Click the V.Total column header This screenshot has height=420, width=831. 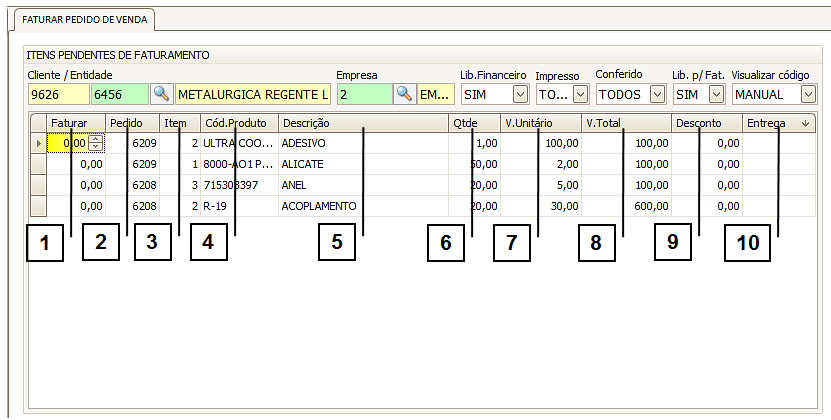tap(625, 123)
